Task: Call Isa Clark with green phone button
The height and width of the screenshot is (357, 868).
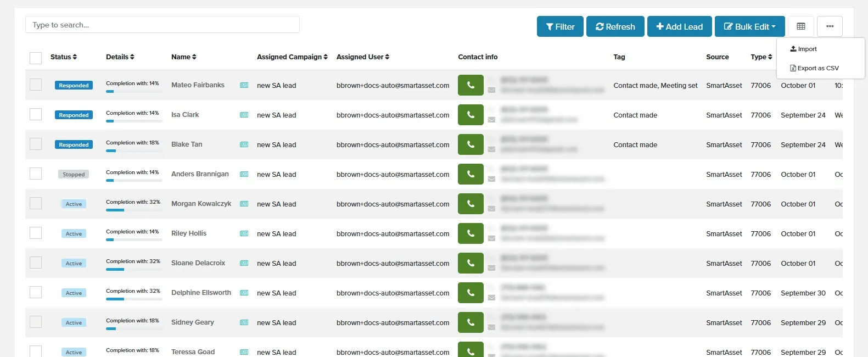Action: pyautogui.click(x=471, y=115)
